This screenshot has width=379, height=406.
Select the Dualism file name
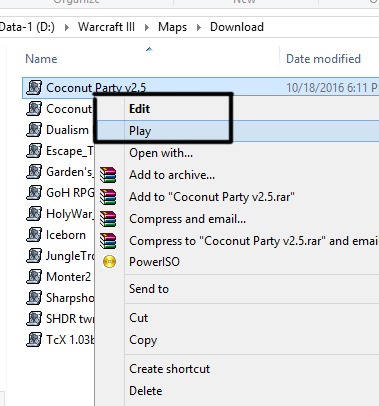coord(67,130)
